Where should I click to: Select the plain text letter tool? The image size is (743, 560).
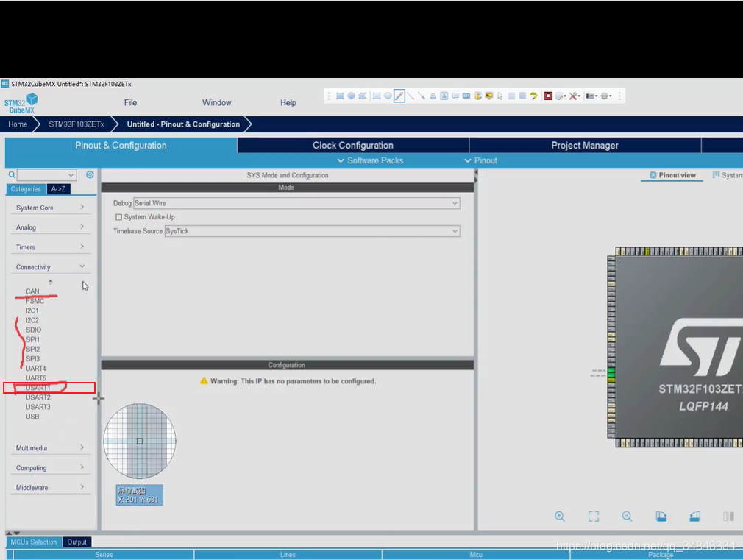(433, 96)
